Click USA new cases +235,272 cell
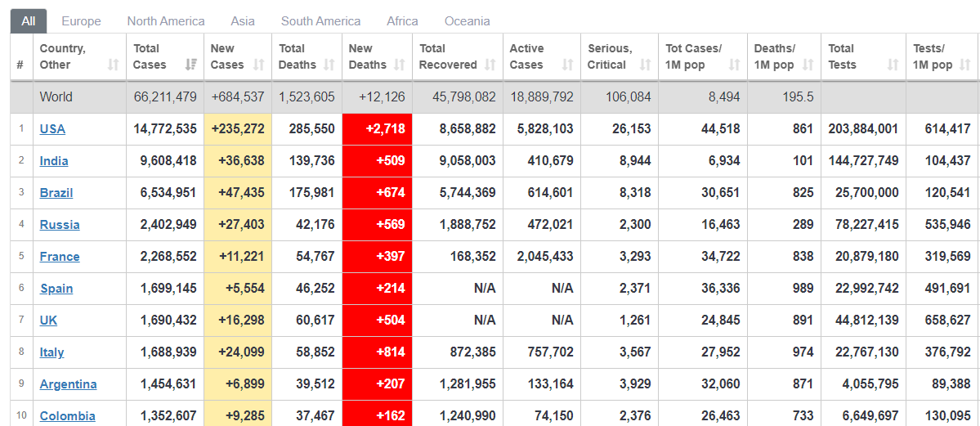 pos(238,129)
